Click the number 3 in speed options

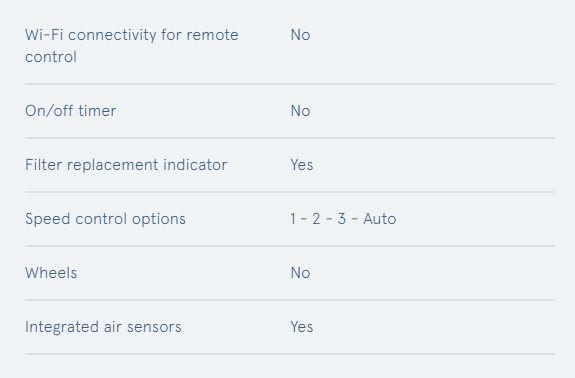point(341,219)
